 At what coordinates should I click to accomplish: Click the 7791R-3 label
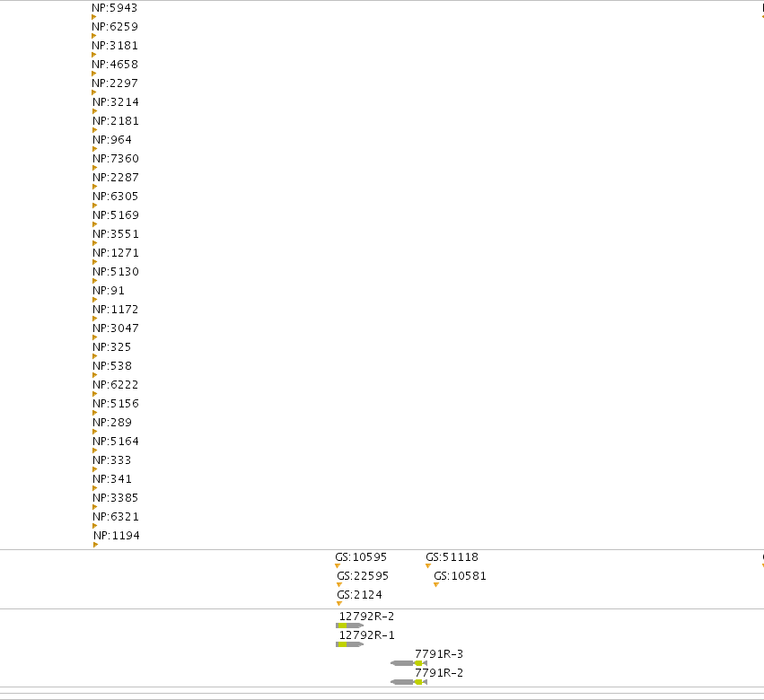(439, 653)
